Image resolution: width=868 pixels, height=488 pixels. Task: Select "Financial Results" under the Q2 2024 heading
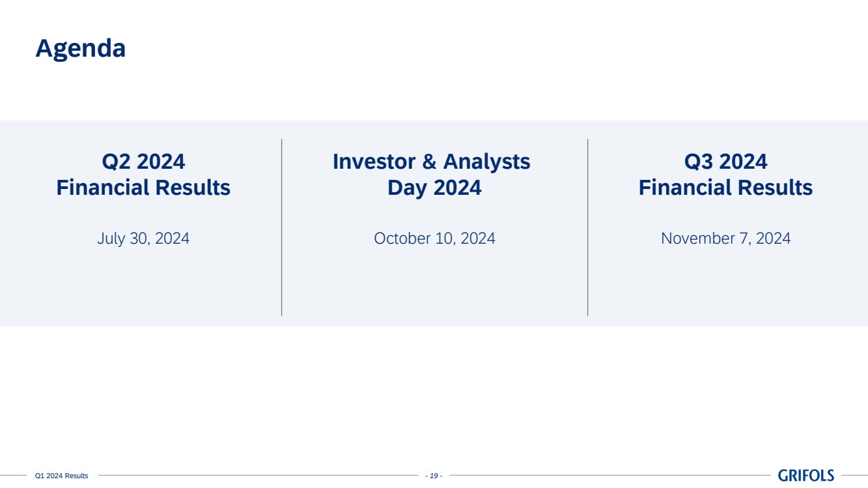[143, 188]
